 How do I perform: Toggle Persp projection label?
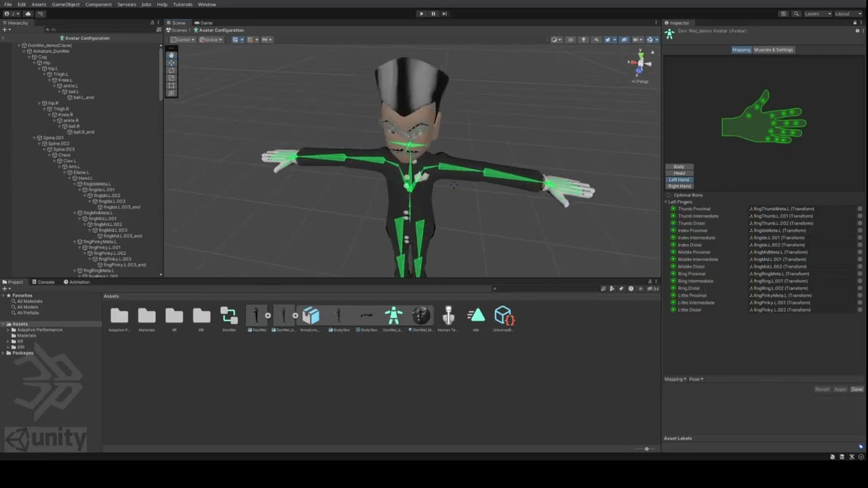click(641, 81)
